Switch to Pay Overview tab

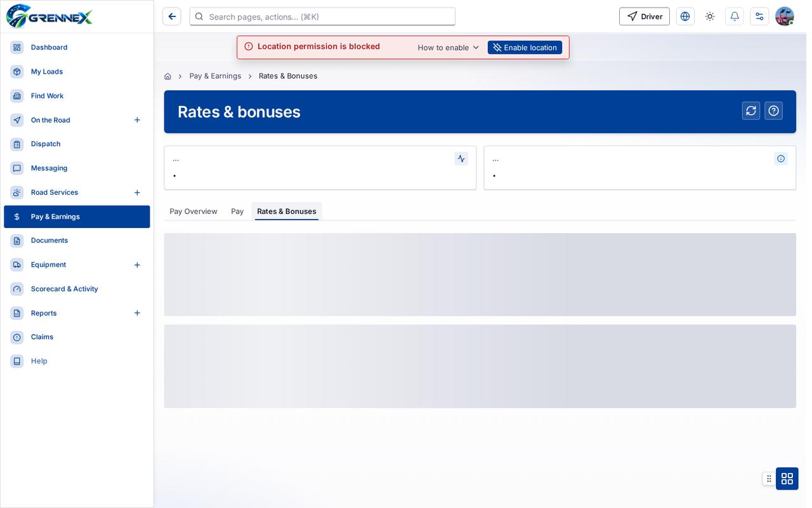pyautogui.click(x=193, y=211)
